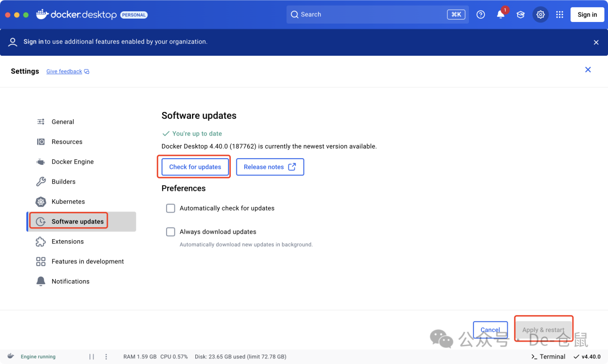The image size is (608, 364).
Task: Open Release notes external link
Action: coord(270,167)
